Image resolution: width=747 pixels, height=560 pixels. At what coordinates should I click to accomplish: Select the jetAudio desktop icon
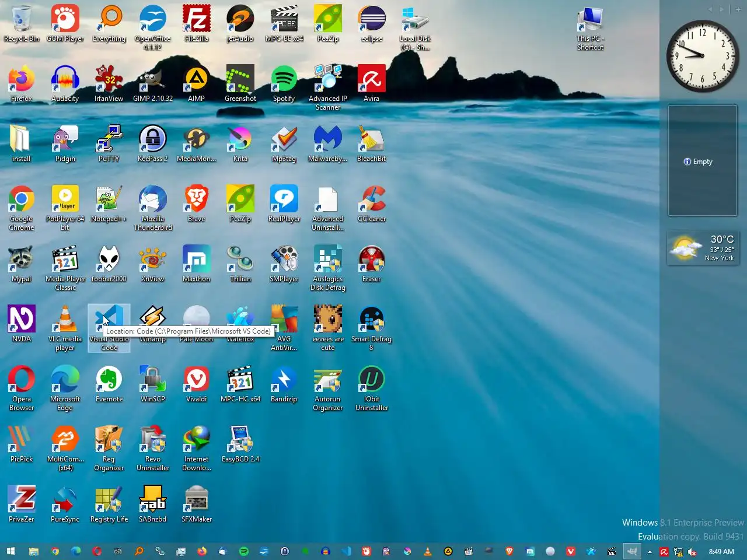point(240,24)
